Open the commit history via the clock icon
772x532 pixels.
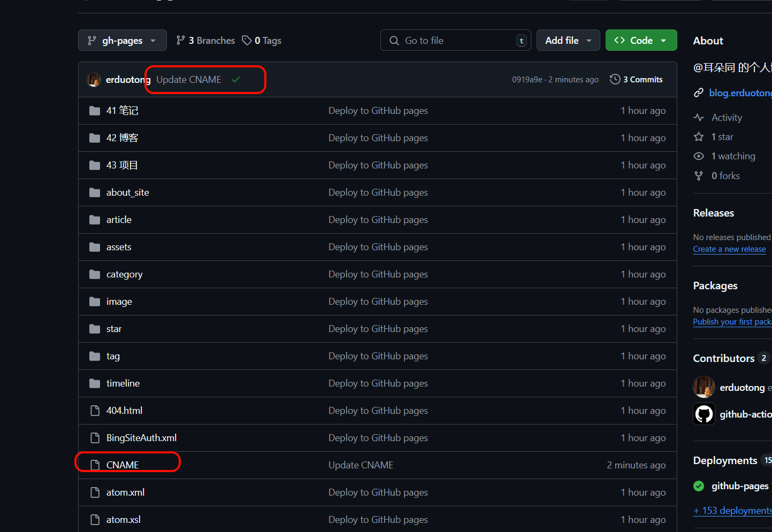(x=614, y=79)
